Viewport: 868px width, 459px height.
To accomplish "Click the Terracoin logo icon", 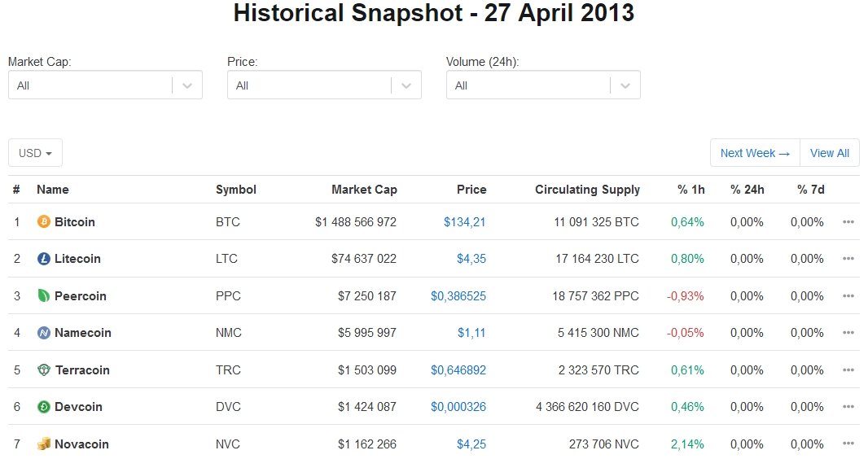I will coord(44,370).
